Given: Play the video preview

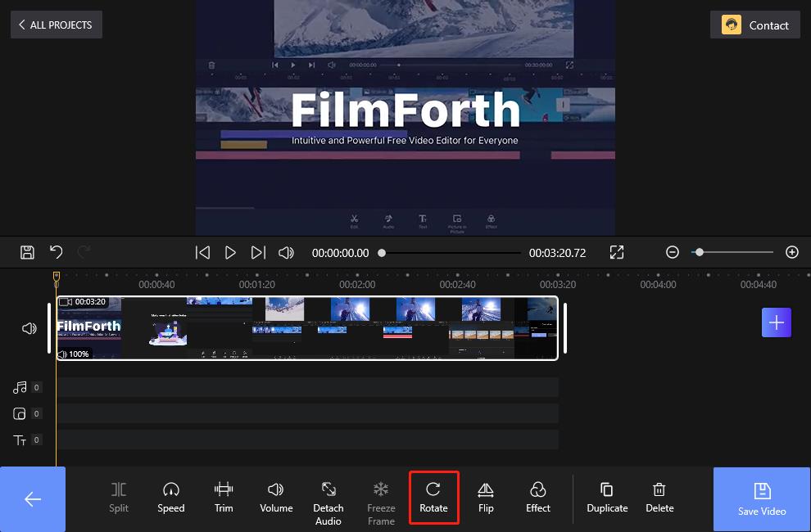Looking at the screenshot, I should pyautogui.click(x=230, y=252).
